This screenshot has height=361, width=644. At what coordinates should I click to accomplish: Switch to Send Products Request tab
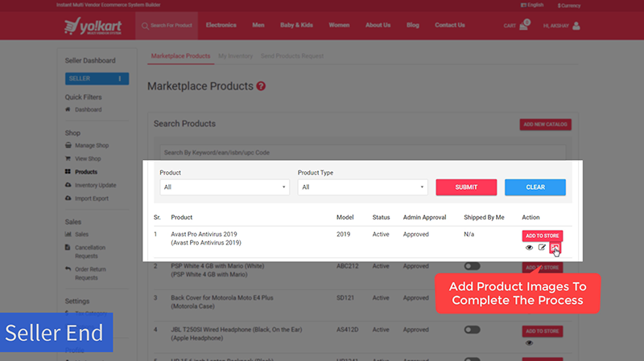[x=292, y=56]
